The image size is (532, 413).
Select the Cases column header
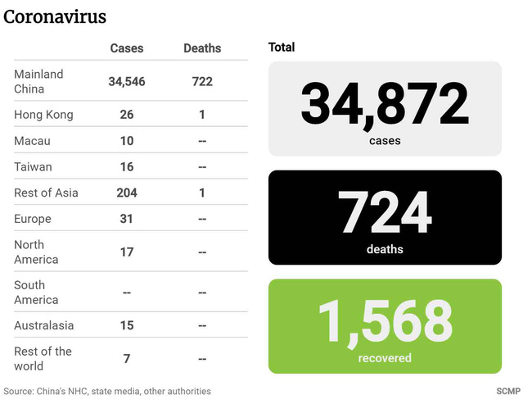[126, 48]
